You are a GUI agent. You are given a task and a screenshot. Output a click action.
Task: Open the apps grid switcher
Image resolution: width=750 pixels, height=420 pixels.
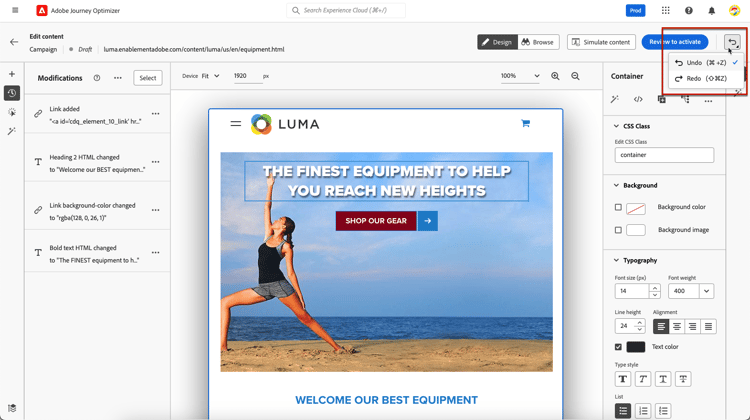[x=665, y=10]
